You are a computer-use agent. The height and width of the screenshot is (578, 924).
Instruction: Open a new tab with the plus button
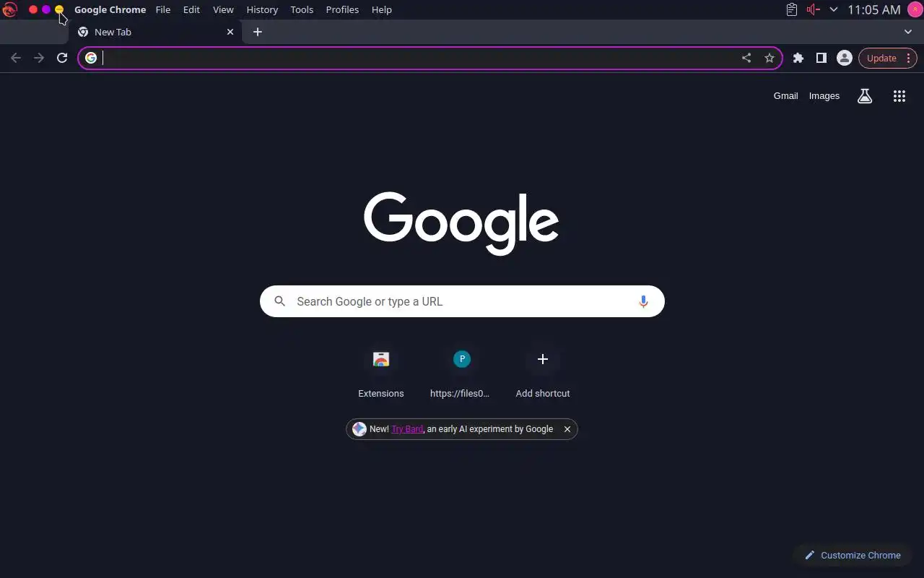pyautogui.click(x=258, y=32)
